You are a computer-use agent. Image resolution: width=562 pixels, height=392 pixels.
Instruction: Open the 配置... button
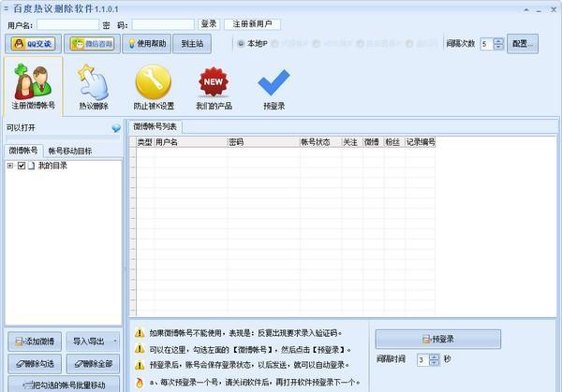pyautogui.click(x=523, y=44)
